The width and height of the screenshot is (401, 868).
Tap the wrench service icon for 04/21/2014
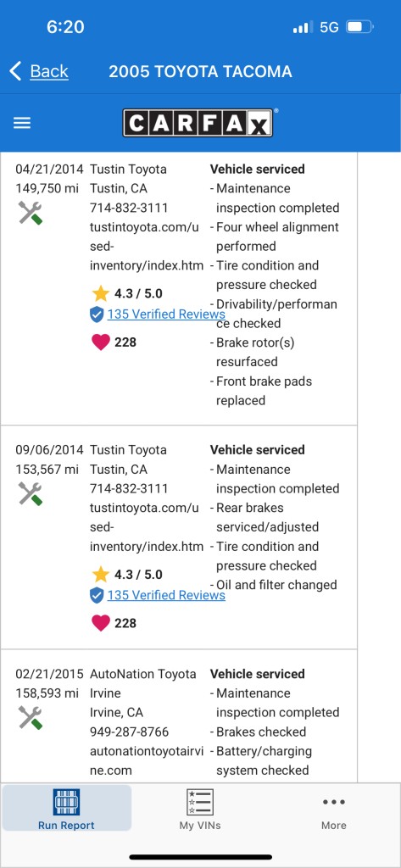click(30, 213)
